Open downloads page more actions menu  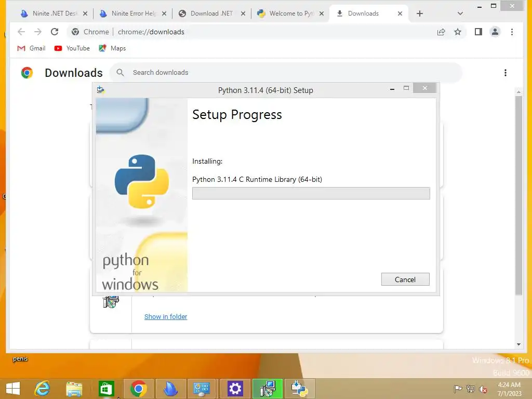click(506, 73)
